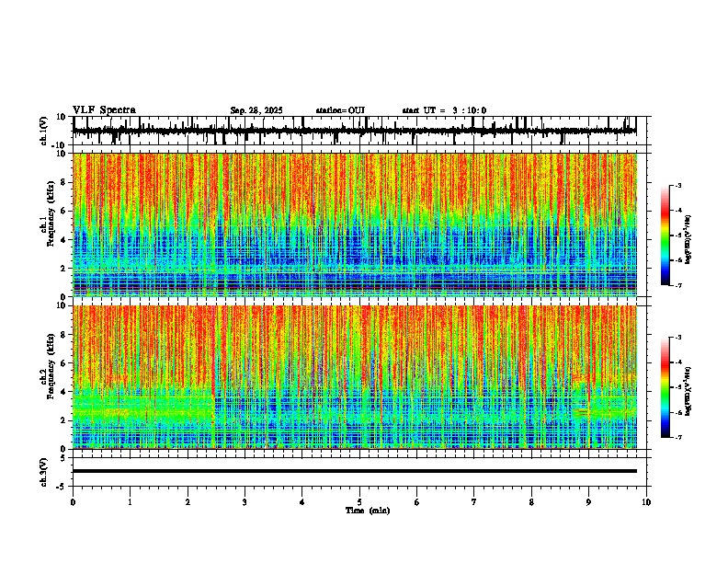This screenshot has width=728, height=563.
Task: Click the "Time (min)" axis label
Action: tap(368, 511)
